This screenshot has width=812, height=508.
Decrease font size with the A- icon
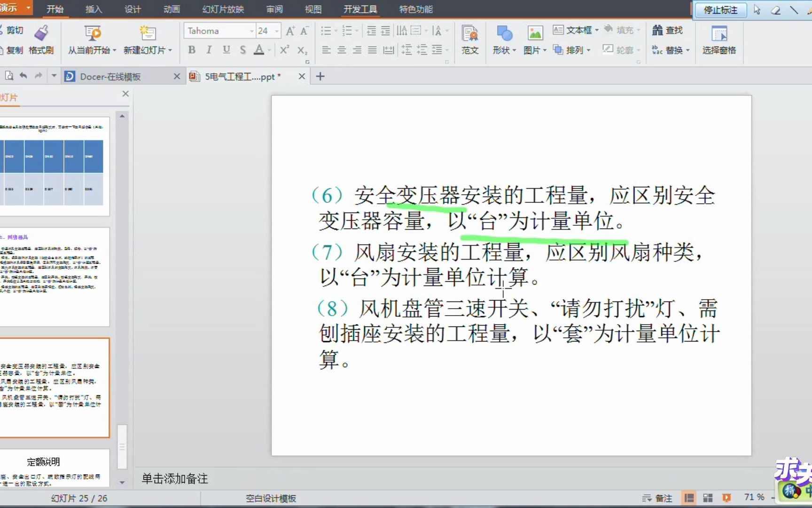(304, 31)
